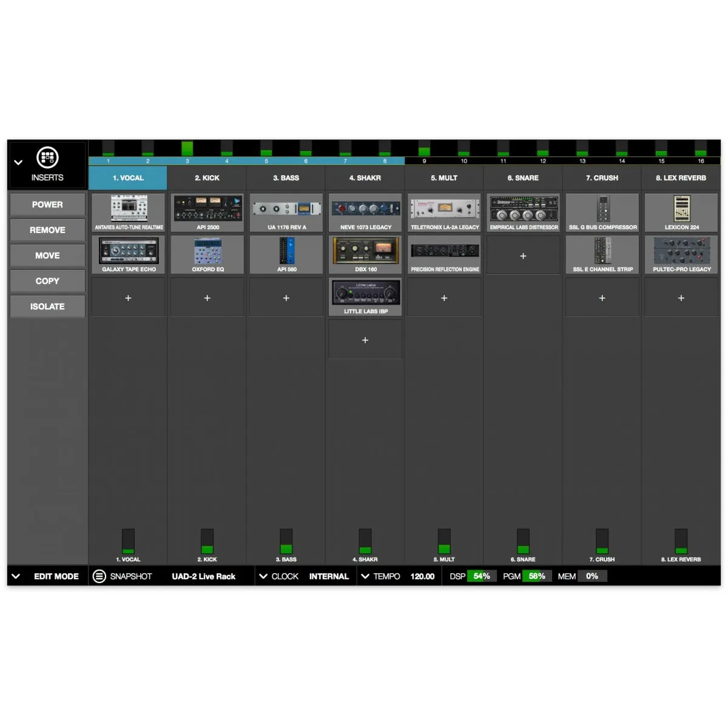This screenshot has height=728, width=728.
Task: Open the API 2500 compressor plugin
Action: click(x=207, y=212)
